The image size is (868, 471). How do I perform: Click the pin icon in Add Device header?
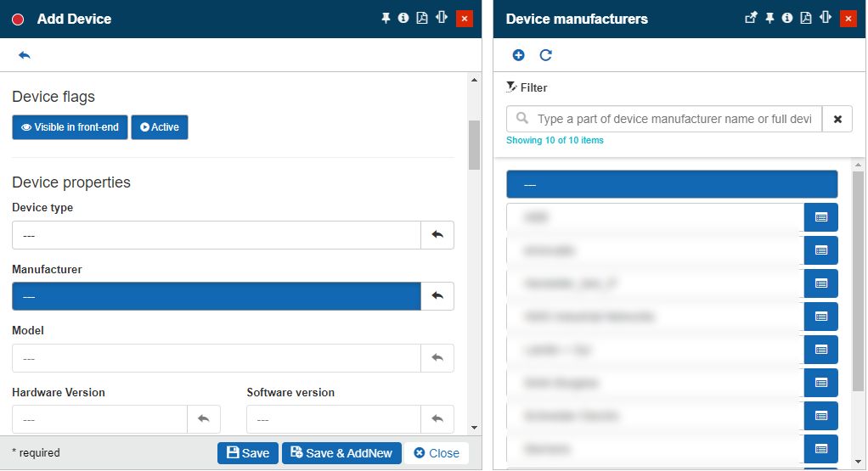point(386,18)
